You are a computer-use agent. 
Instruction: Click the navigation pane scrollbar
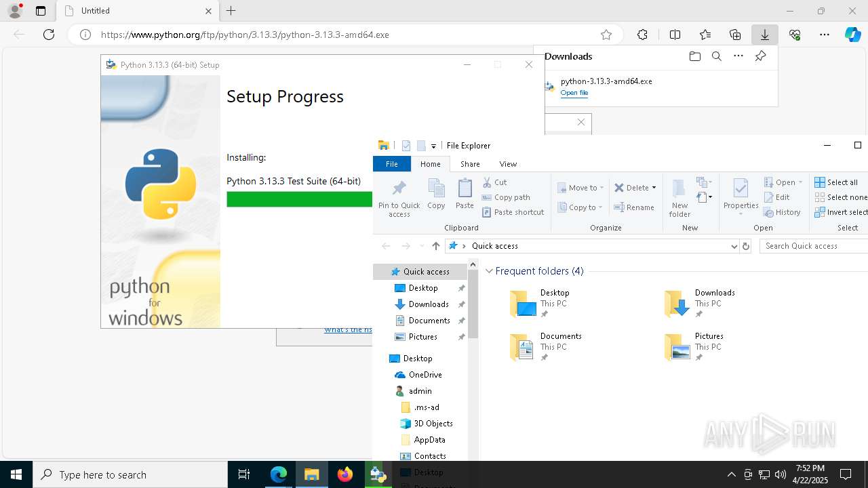(473, 305)
